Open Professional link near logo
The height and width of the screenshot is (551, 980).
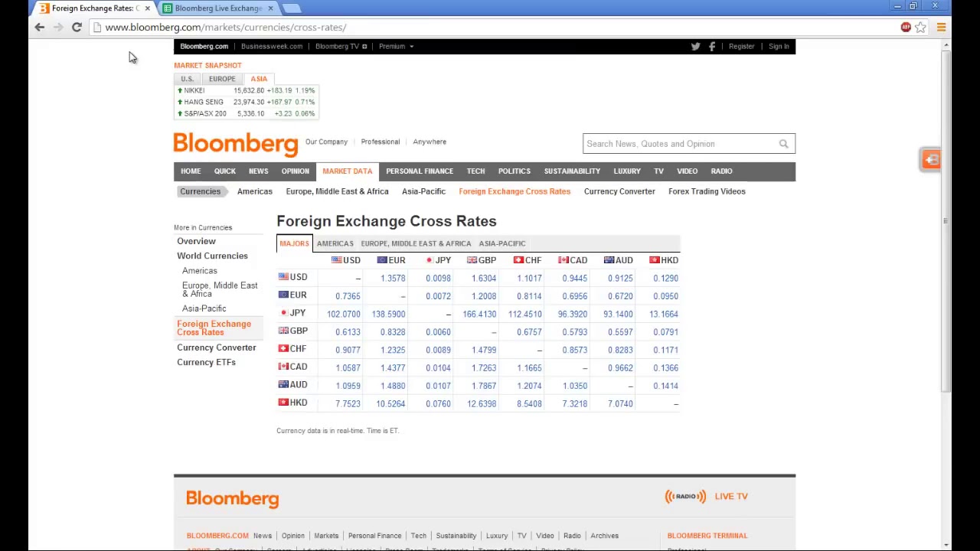[x=381, y=142]
